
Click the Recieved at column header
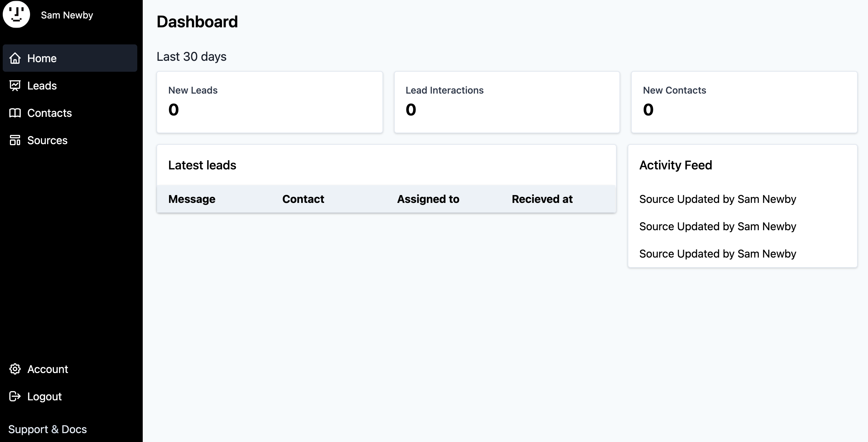pos(542,199)
